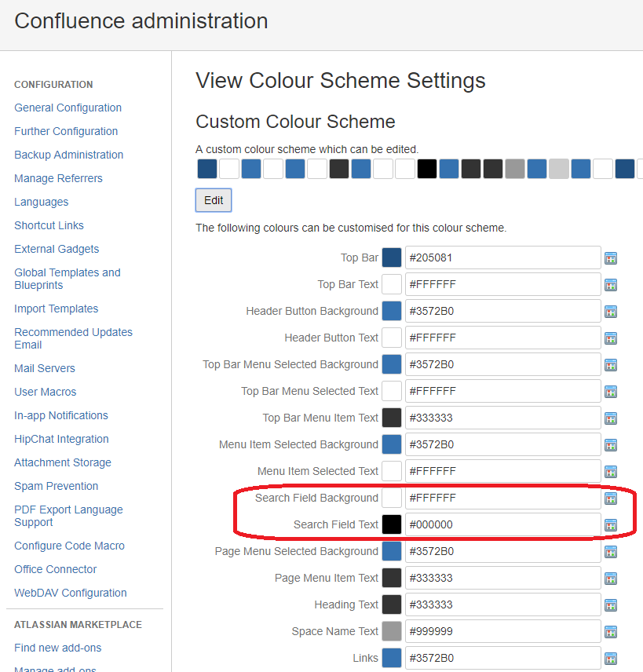Open the colour picker for Header Button Background
Viewport: 643px width, 672px height.
click(x=611, y=311)
